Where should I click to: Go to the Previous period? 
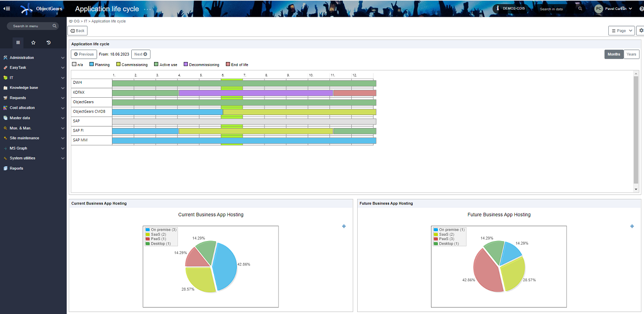click(84, 55)
